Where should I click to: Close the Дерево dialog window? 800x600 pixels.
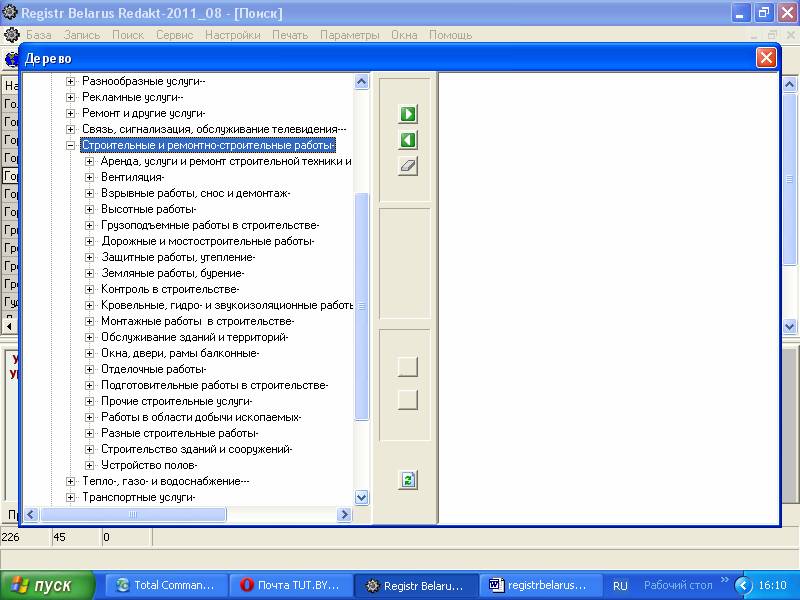pyautogui.click(x=766, y=58)
